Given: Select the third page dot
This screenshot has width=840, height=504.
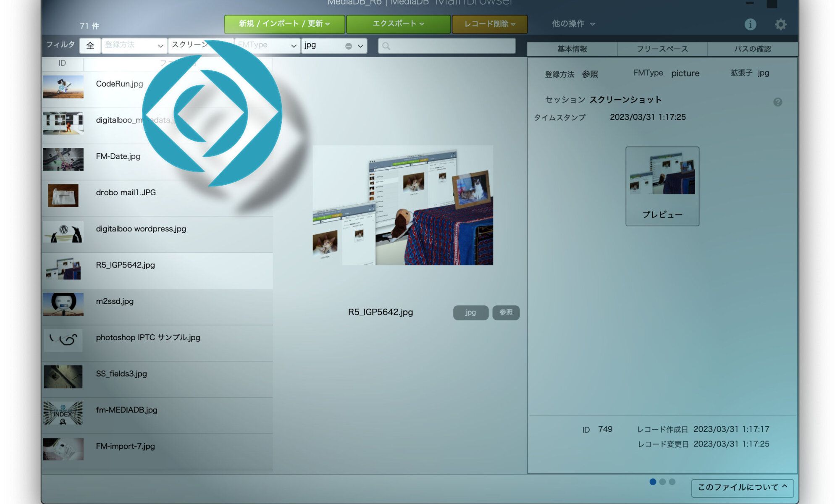Looking at the screenshot, I should (672, 482).
